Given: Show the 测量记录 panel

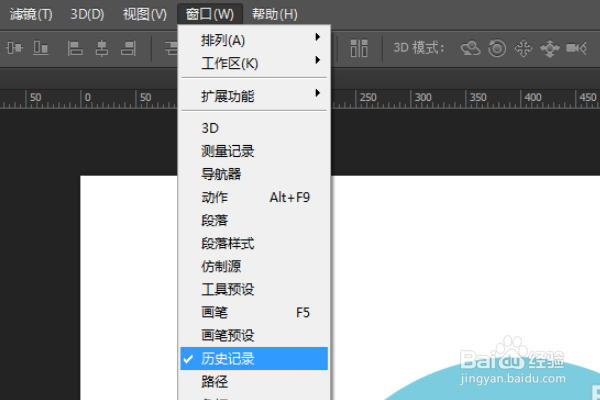Looking at the screenshot, I should [x=254, y=151].
